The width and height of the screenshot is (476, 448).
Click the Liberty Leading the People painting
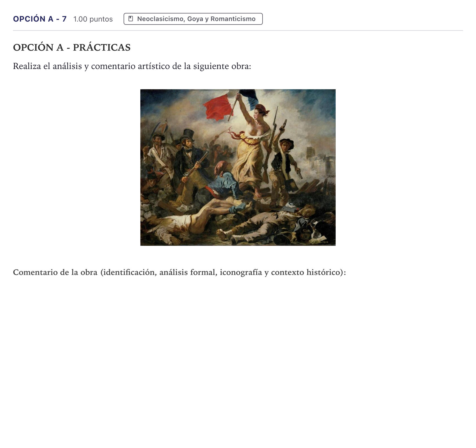(238, 167)
